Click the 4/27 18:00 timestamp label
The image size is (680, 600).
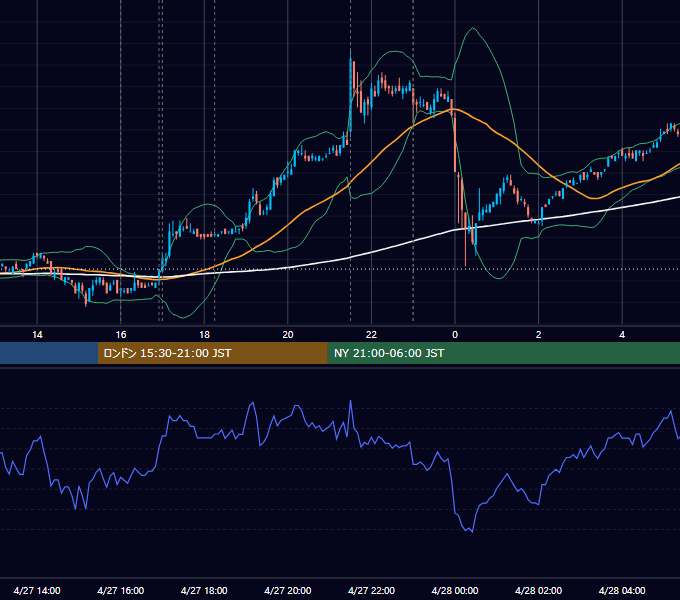(204, 590)
